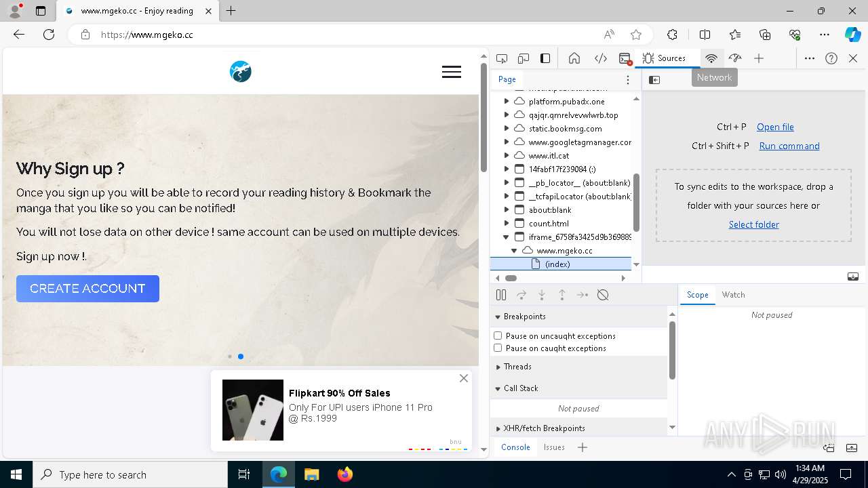This screenshot has width=868, height=488.
Task: Open the webpage hamburger menu
Action: pyautogui.click(x=452, y=72)
